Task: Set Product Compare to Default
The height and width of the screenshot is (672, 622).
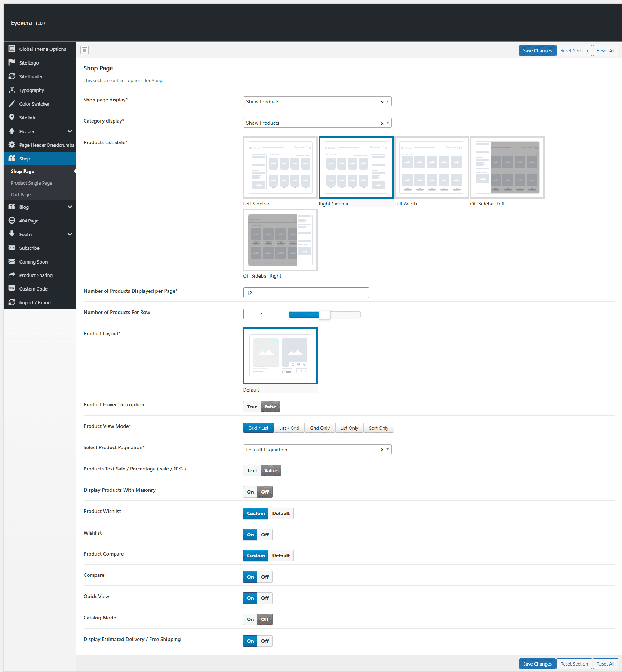Action: [x=281, y=556]
